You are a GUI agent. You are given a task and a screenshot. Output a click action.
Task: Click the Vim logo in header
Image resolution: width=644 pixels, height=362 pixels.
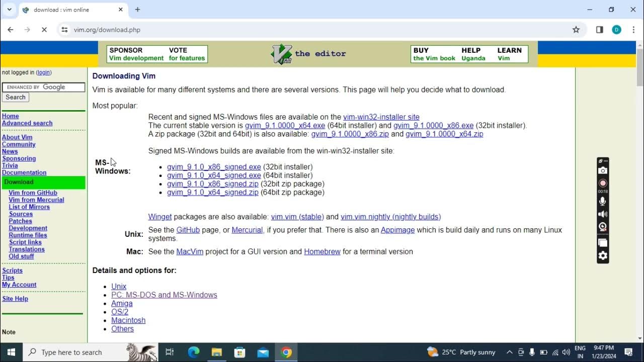tap(281, 54)
